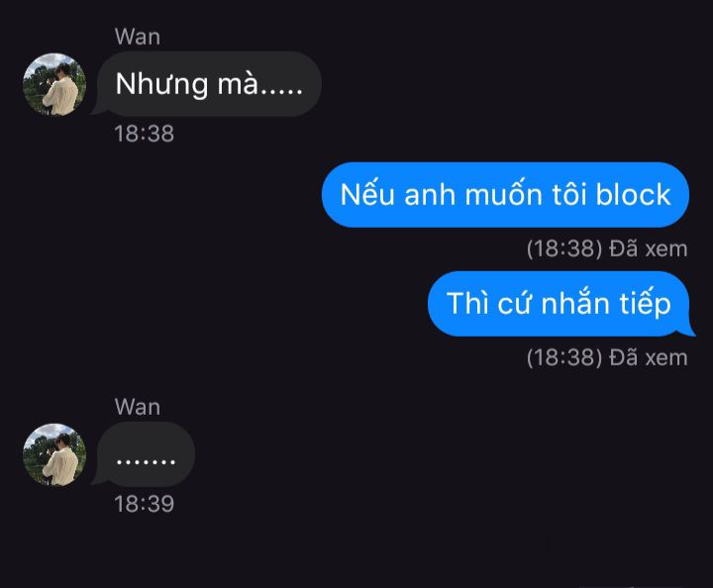
Task: Open sender name Wan above "Nhưng mà....."
Action: tap(138, 37)
